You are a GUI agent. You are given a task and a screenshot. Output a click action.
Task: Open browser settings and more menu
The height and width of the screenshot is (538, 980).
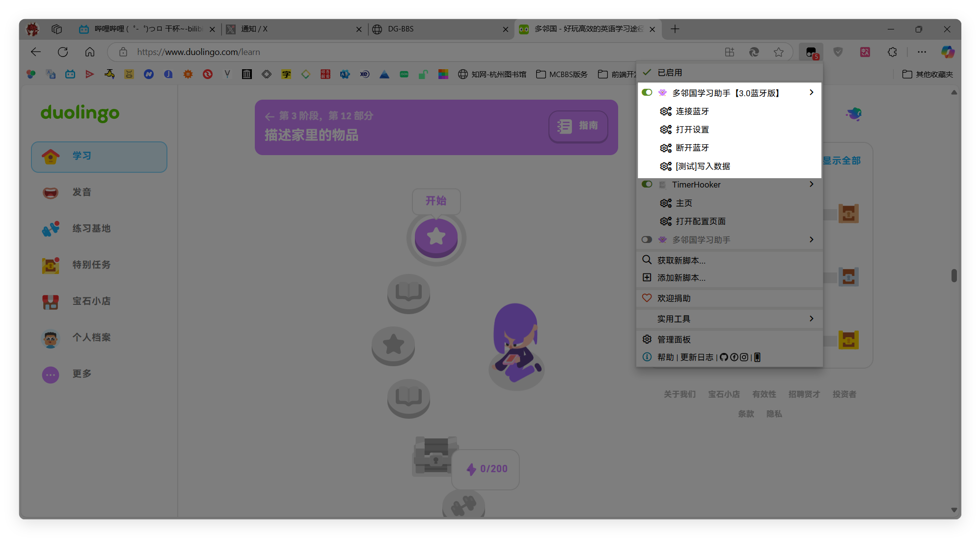pos(922,52)
